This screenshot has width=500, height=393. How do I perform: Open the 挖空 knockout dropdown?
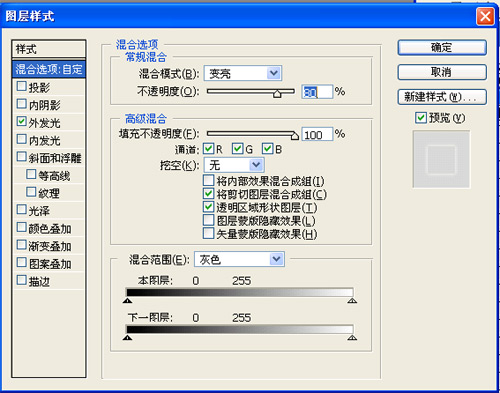pos(234,165)
